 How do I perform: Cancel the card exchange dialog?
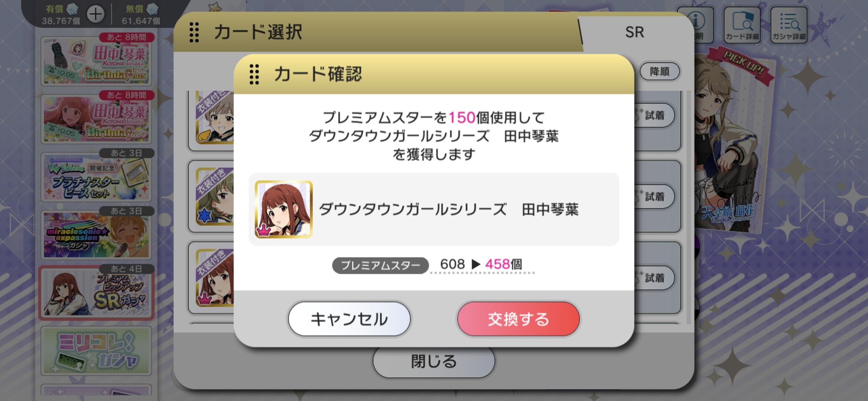pyautogui.click(x=349, y=319)
